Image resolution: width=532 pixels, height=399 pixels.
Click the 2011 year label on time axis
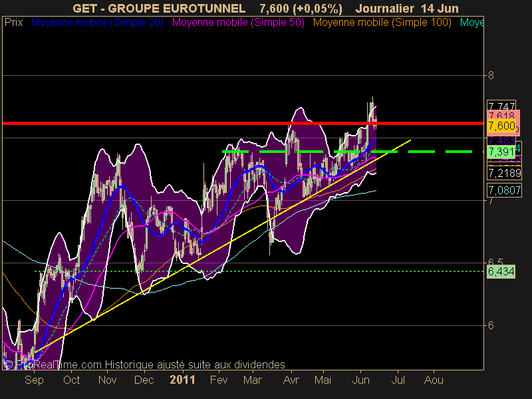[182, 380]
